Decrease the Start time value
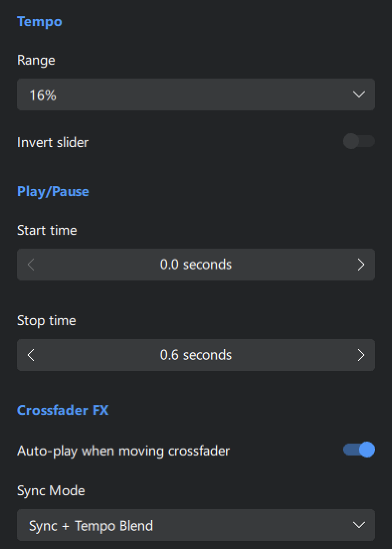The image size is (392, 549). pyautogui.click(x=30, y=265)
